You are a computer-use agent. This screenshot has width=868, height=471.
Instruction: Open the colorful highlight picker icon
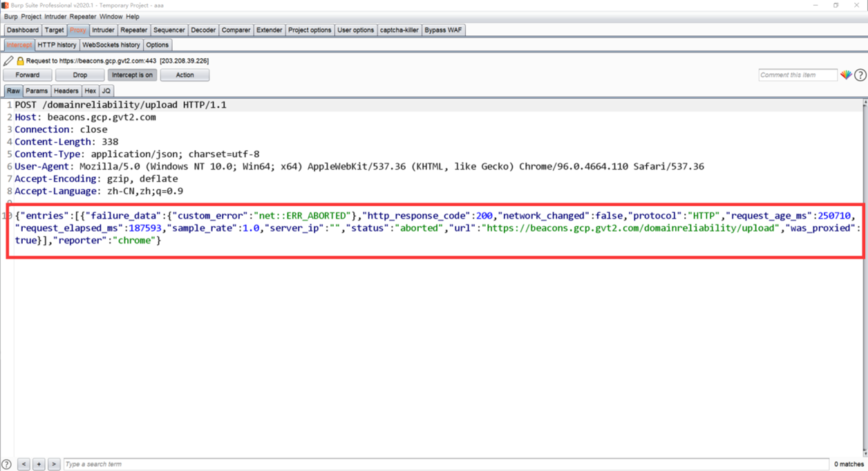846,75
